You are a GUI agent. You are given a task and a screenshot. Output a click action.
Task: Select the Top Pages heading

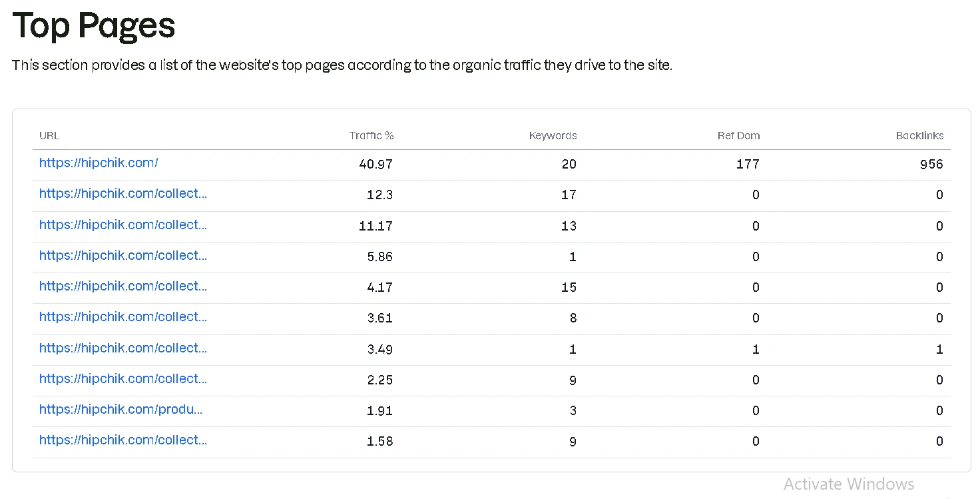[93, 25]
